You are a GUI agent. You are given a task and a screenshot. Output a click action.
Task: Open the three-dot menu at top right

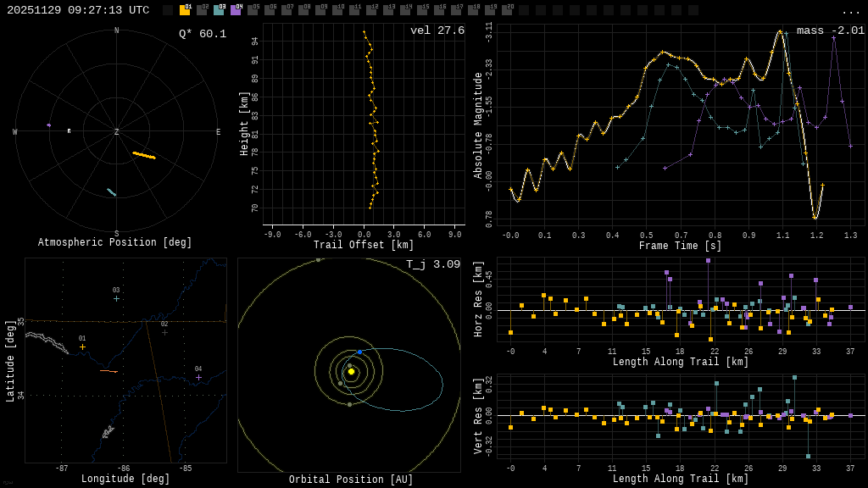(850, 11)
